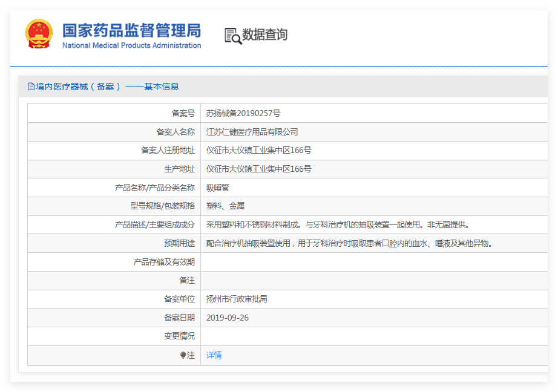Viewport: 558px width, 392px height.
Task: Click the 境内医疗器械（备案）基本信息 header
Action: 107,87
